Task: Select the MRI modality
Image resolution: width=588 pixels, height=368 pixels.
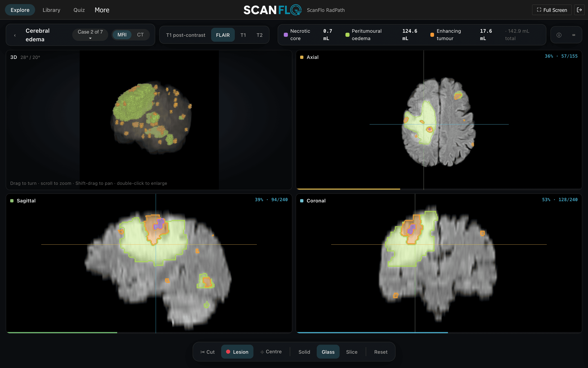Action: pos(122,35)
